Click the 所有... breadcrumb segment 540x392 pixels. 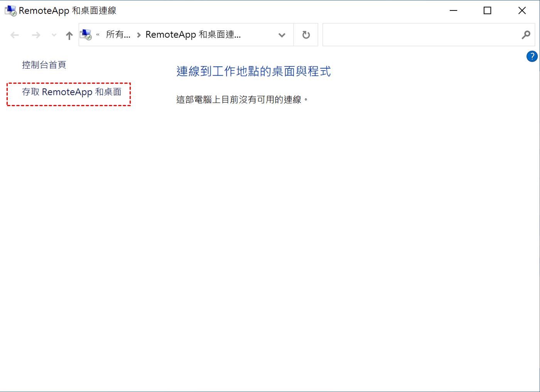pyautogui.click(x=118, y=35)
